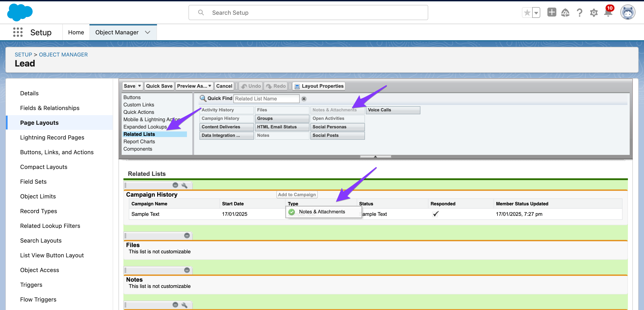
Task: Click the Quick Save button
Action: [159, 86]
